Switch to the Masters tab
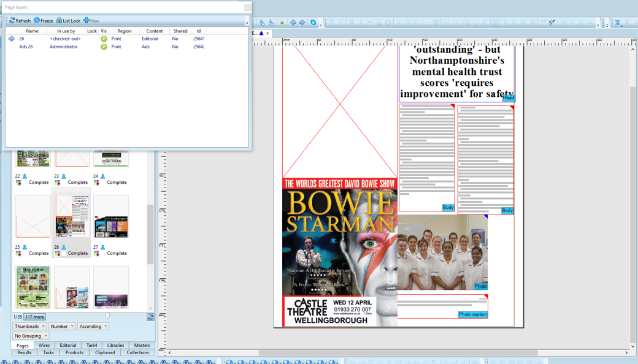The width and height of the screenshot is (638, 364). [x=142, y=346]
